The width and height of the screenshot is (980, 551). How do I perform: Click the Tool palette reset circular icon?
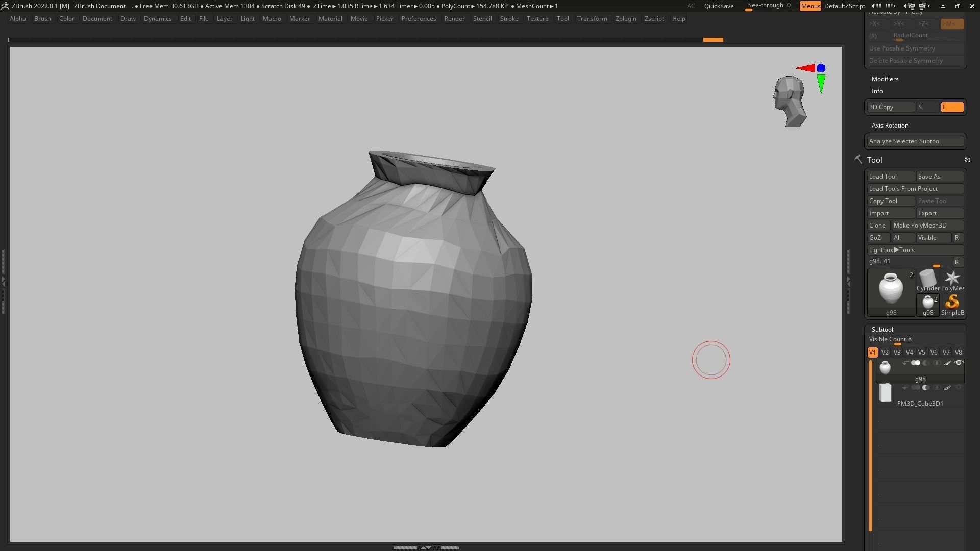(x=967, y=160)
